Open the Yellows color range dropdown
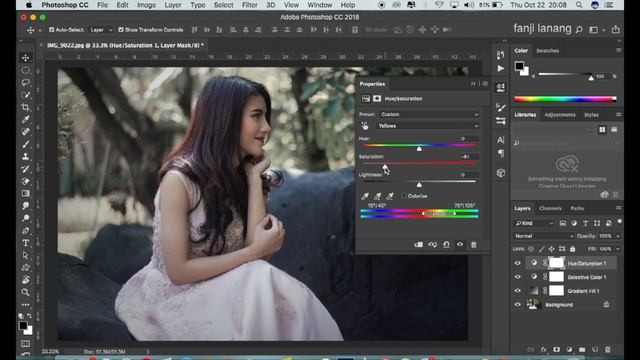Image resolution: width=640 pixels, height=360 pixels. coord(427,126)
